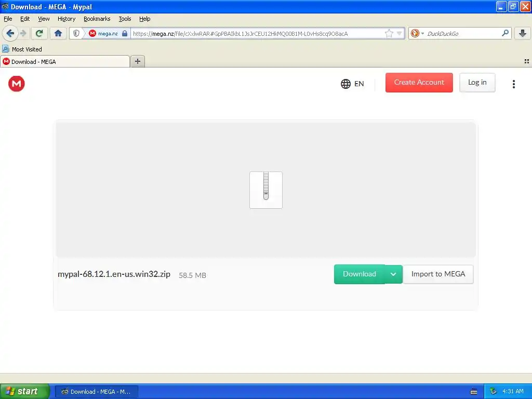Select Download - MEGA taskbar button

[96, 392]
